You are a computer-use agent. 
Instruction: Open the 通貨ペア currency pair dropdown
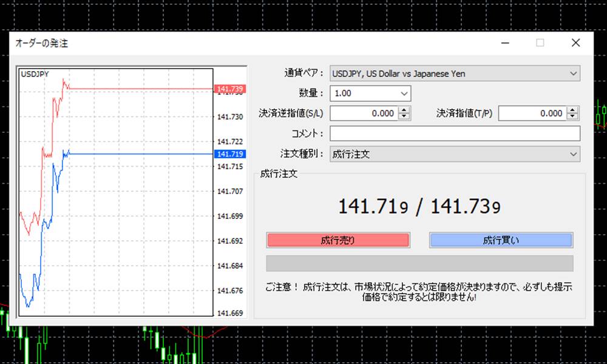pos(454,73)
